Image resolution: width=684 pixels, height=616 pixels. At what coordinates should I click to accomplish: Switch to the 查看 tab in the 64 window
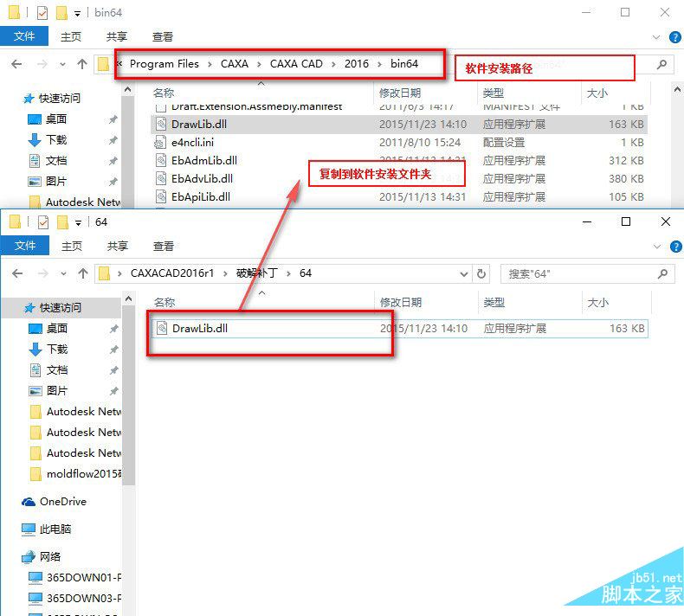click(x=163, y=246)
